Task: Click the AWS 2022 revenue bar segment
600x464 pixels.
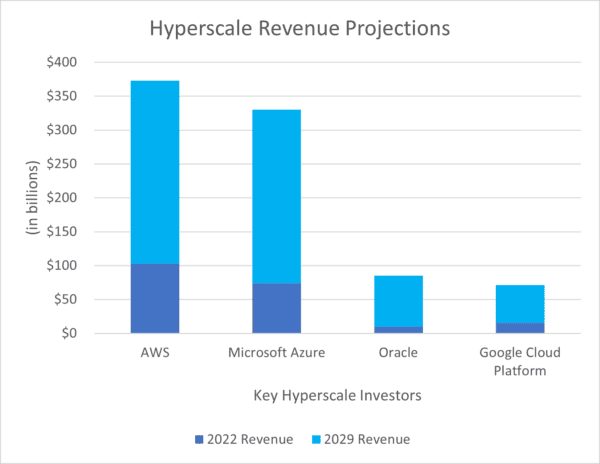Action: (155, 298)
